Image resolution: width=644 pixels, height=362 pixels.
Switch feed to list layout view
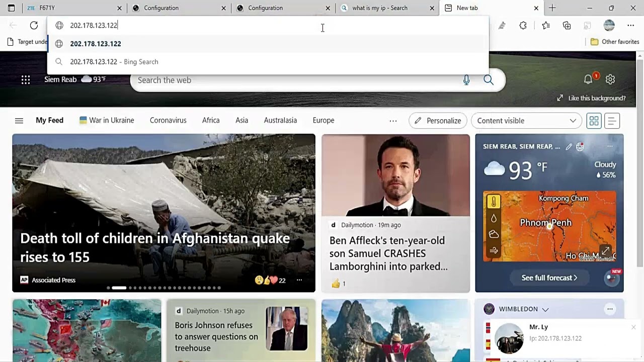click(x=612, y=121)
